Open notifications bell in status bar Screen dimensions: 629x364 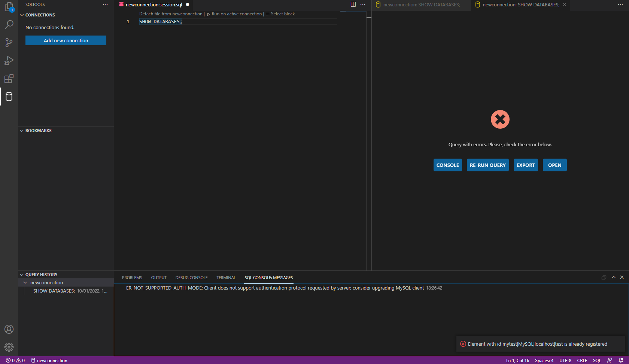pos(621,360)
